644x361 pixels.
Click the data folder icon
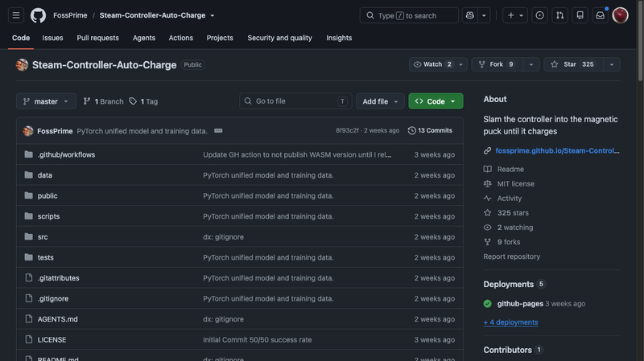click(x=28, y=175)
